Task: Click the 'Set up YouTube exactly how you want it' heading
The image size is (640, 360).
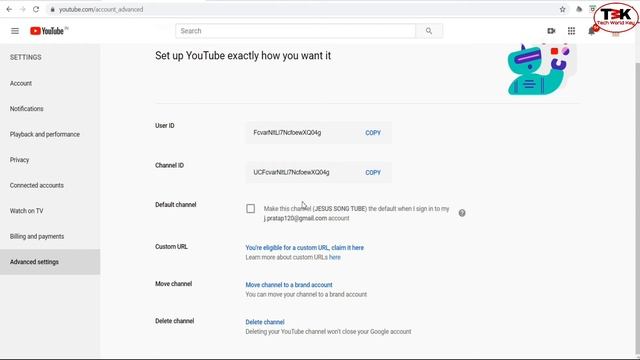Action: pyautogui.click(x=243, y=56)
